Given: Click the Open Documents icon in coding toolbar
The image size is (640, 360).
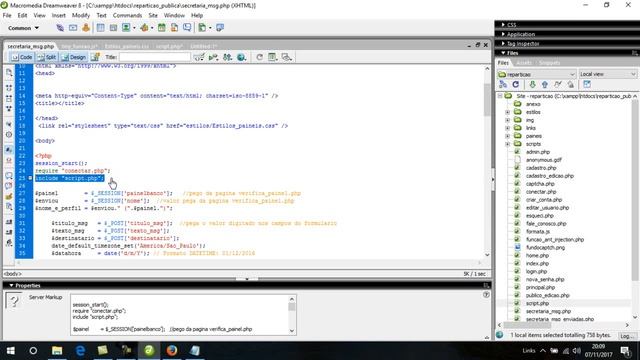Looking at the screenshot, I should coord(9,73).
